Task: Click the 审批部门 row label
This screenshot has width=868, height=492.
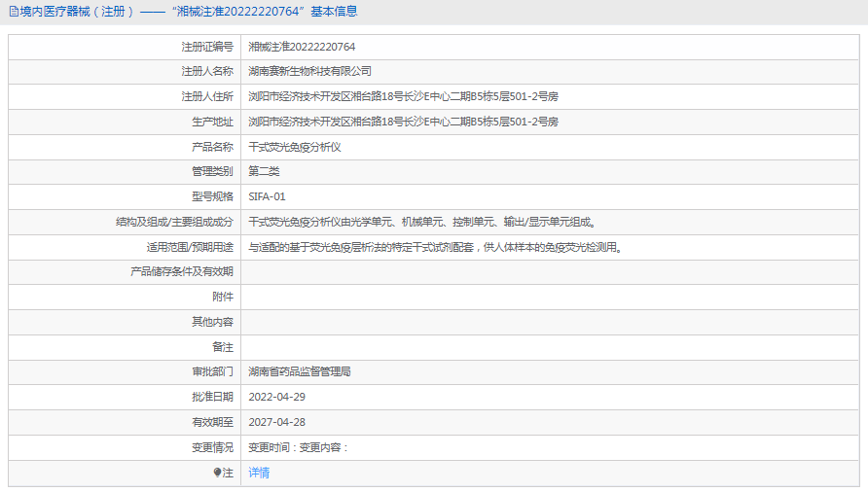Action: click(212, 371)
